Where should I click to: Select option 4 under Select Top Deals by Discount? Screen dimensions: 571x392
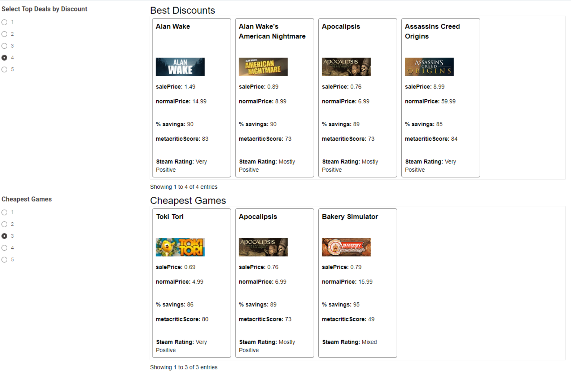pyautogui.click(x=4, y=58)
